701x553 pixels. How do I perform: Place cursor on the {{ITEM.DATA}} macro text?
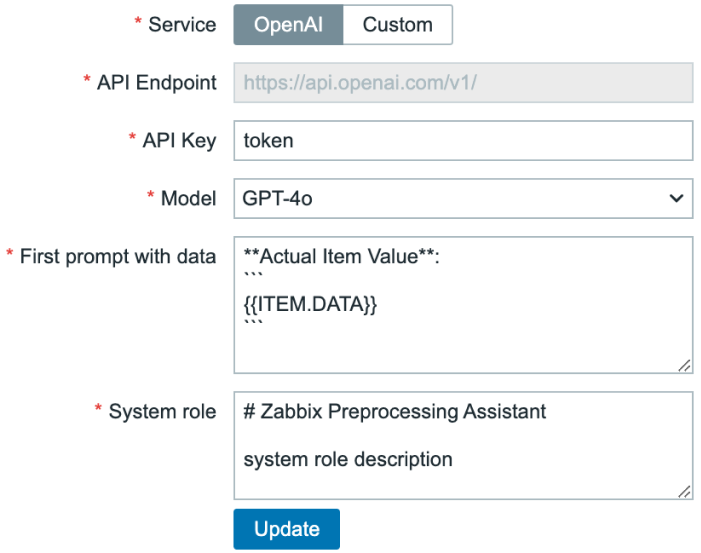[x=310, y=304]
